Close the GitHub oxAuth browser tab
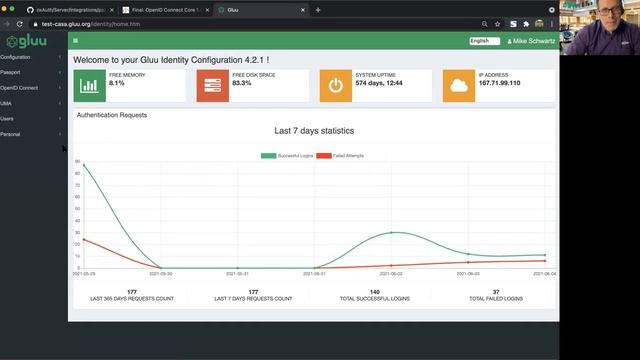The width and height of the screenshot is (640, 360). tap(112, 10)
